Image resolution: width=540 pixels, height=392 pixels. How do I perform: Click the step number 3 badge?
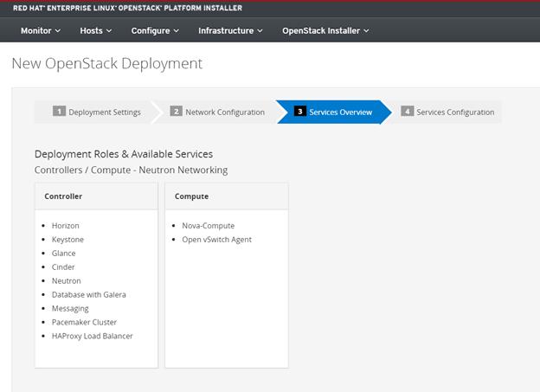[300, 112]
